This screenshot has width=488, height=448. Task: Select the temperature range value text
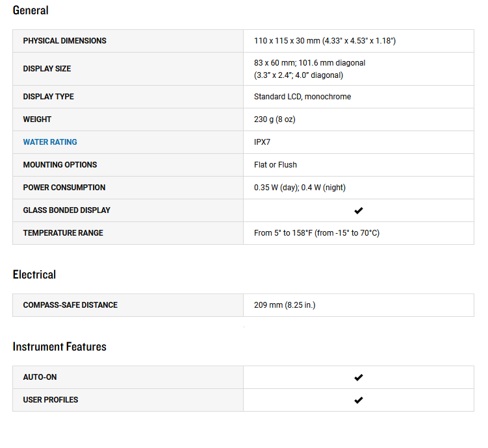click(316, 233)
